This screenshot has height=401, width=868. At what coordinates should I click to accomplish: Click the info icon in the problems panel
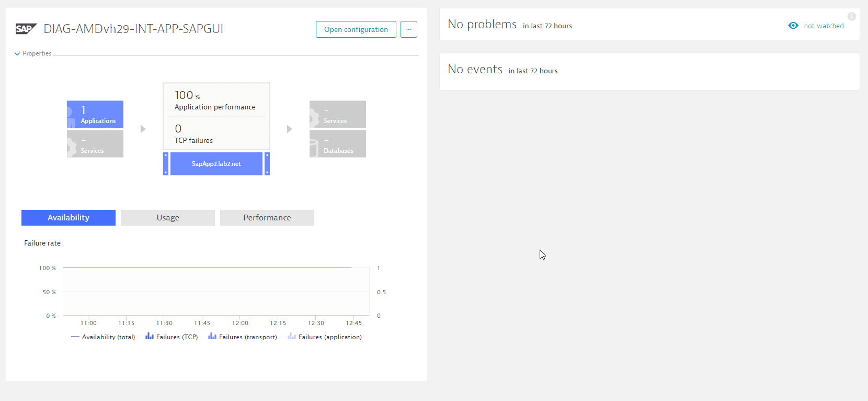[x=852, y=16]
